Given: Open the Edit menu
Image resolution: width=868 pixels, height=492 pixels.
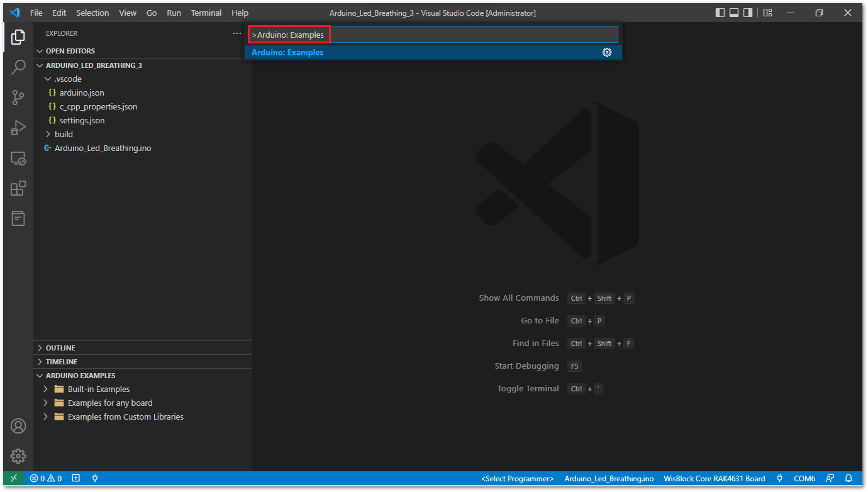Looking at the screenshot, I should click(x=59, y=13).
